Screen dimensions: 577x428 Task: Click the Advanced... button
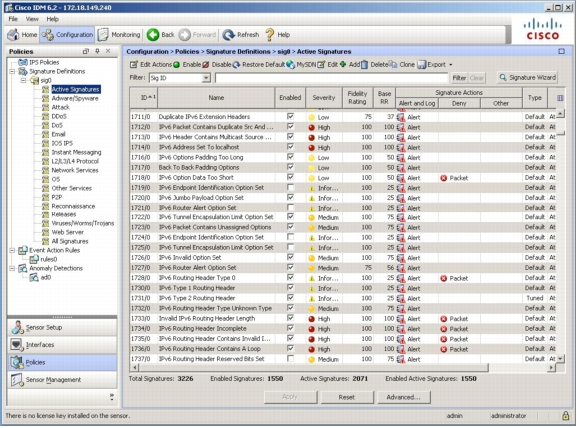[x=403, y=397]
